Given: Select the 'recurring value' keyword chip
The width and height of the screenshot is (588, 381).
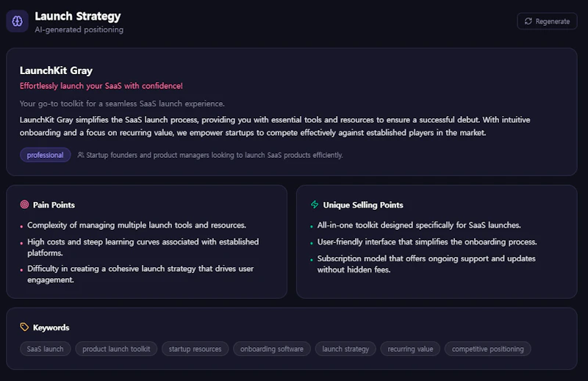Looking at the screenshot, I should pos(410,349).
